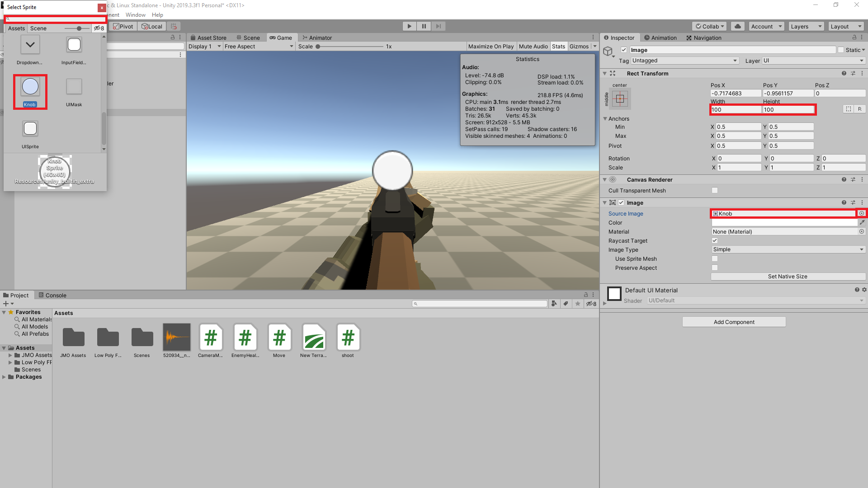Click Add Component in the Inspector

tap(733, 322)
